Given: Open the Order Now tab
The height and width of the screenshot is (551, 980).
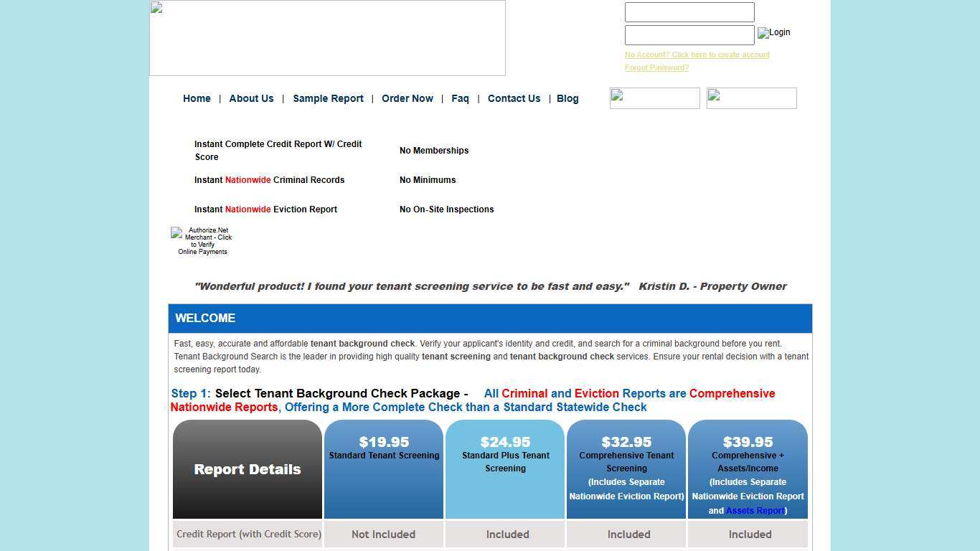Looking at the screenshot, I should pos(407,98).
